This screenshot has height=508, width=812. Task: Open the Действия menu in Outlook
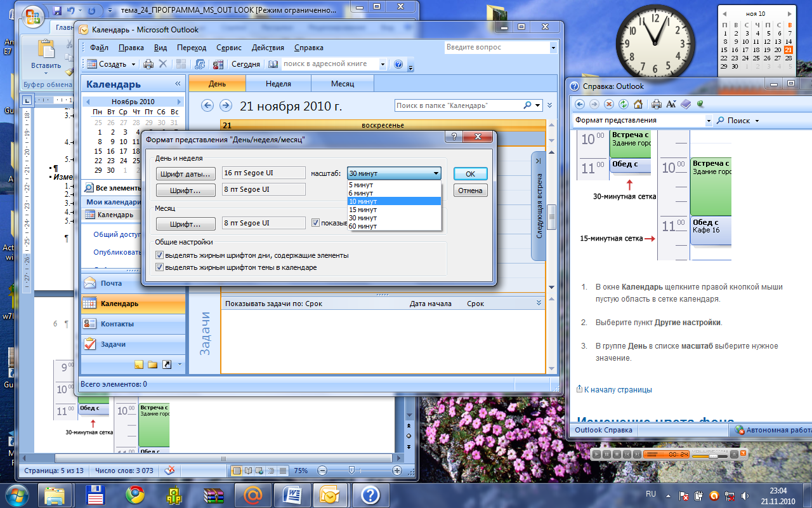268,48
